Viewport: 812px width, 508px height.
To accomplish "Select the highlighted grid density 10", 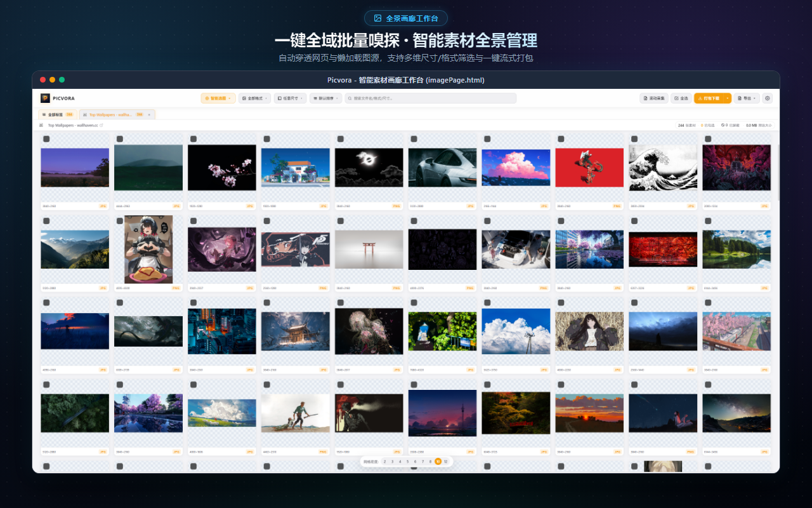I will pos(438,462).
